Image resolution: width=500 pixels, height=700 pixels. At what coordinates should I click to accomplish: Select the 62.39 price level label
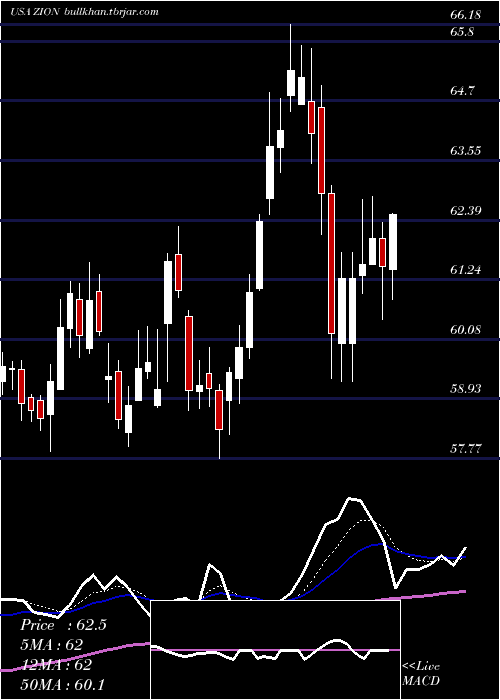point(466,210)
